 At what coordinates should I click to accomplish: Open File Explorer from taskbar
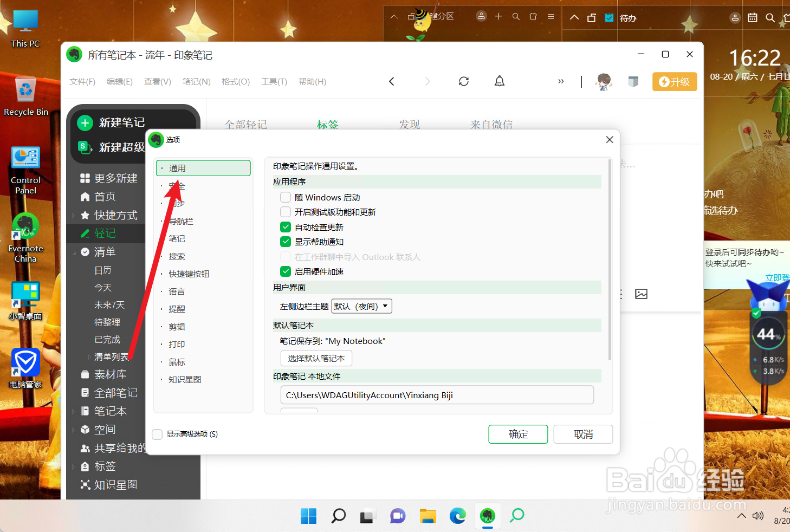point(428,516)
